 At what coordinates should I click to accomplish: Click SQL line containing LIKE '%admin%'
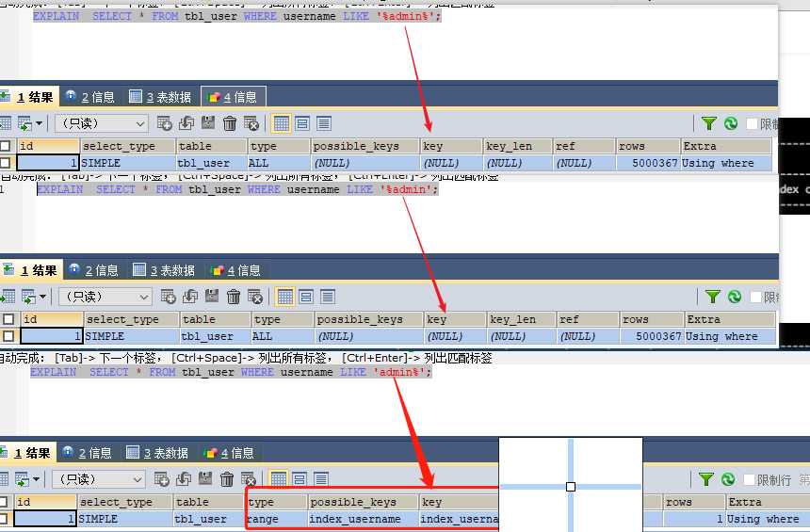pyautogui.click(x=237, y=16)
